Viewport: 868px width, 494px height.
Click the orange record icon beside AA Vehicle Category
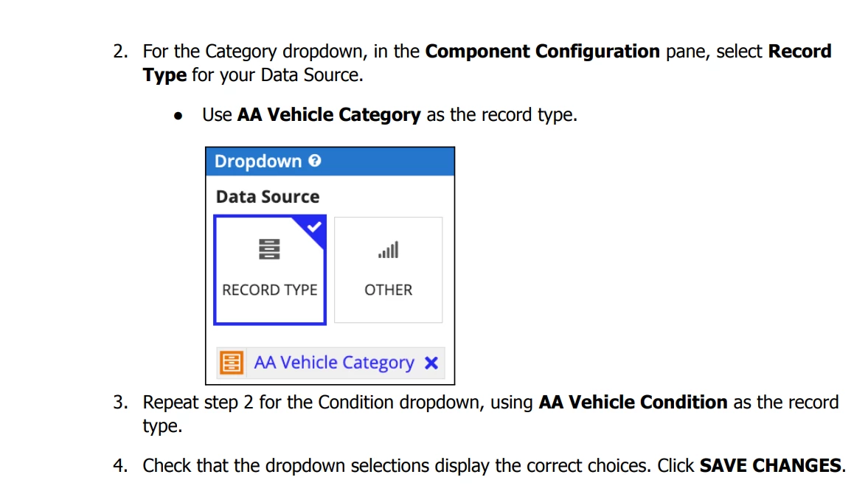[232, 363]
